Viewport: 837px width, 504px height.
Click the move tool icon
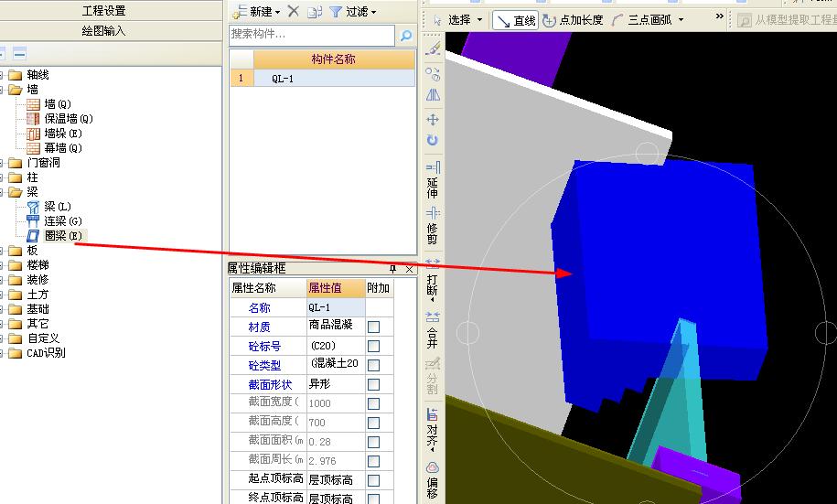433,119
